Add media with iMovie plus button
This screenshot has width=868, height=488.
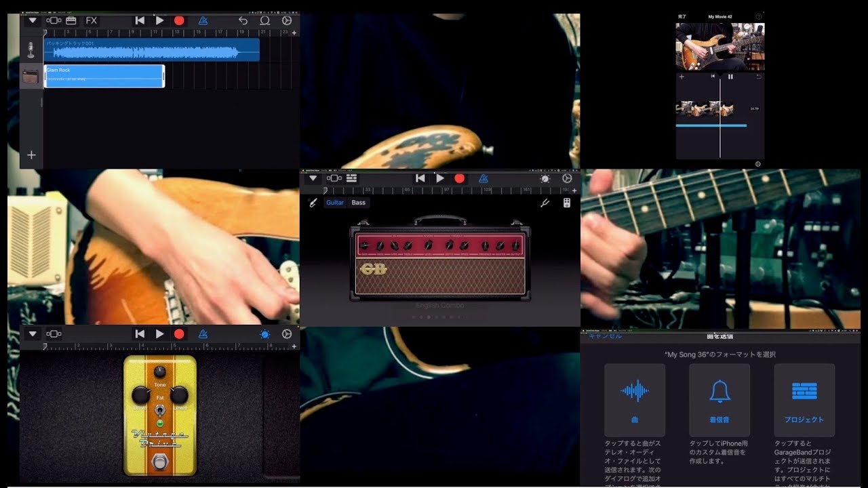click(682, 77)
